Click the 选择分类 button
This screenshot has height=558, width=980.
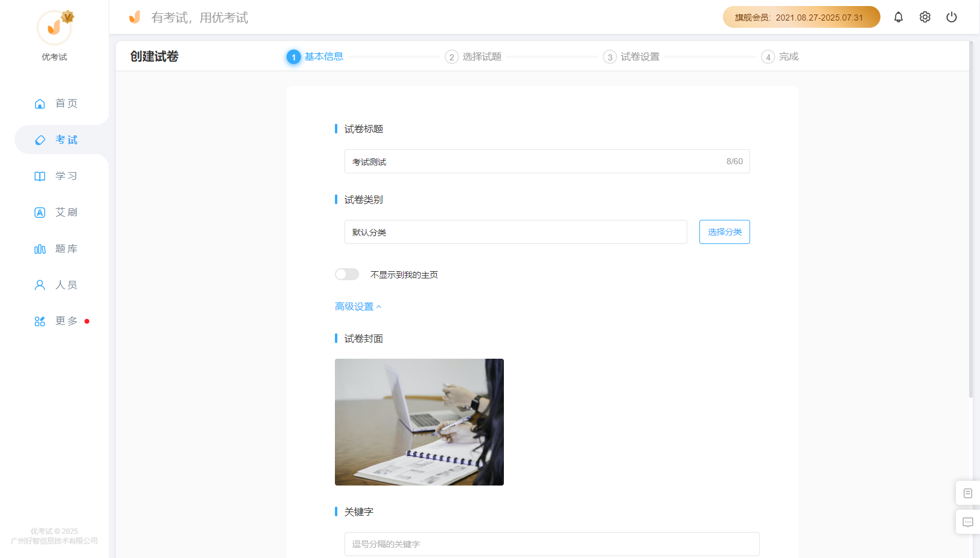[x=725, y=232]
